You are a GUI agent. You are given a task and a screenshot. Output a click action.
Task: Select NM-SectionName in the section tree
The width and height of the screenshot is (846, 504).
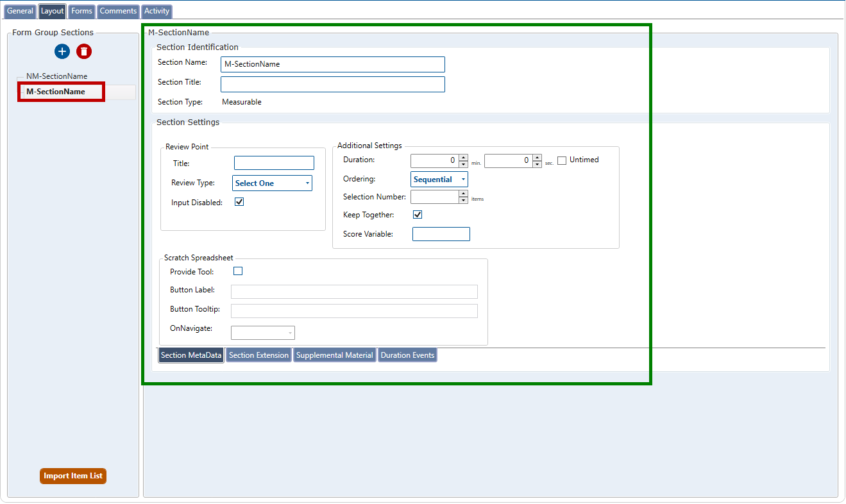56,76
